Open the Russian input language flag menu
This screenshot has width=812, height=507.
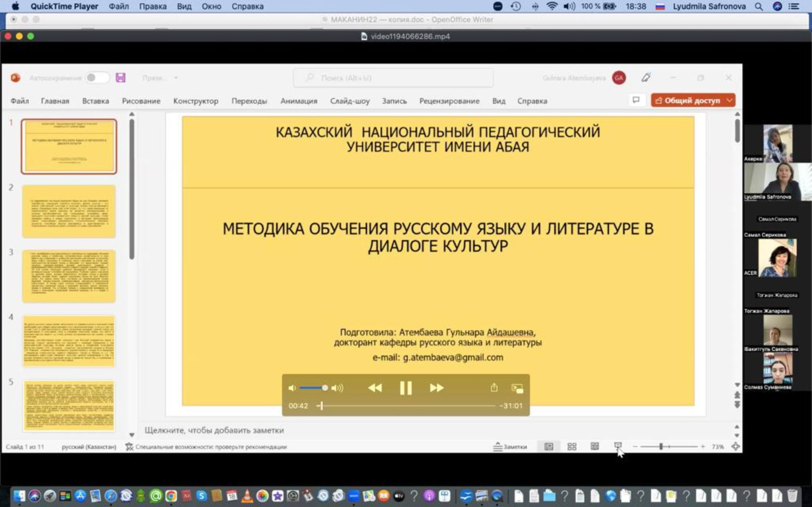pos(660,6)
